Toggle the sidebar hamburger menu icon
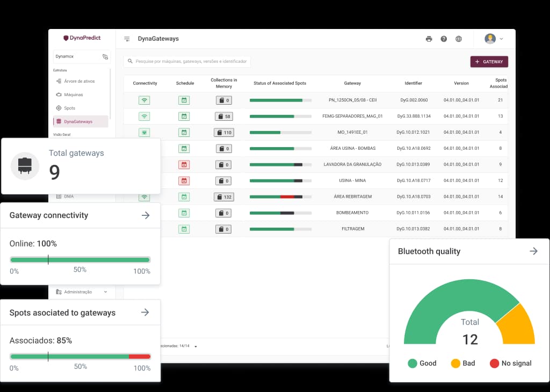The height and width of the screenshot is (392, 550). point(127,39)
